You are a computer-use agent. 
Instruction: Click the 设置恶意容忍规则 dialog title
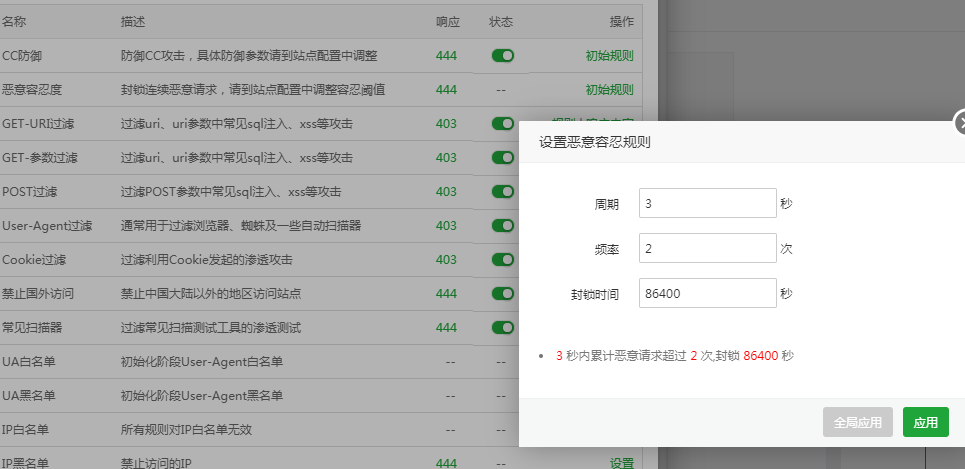[595, 143]
